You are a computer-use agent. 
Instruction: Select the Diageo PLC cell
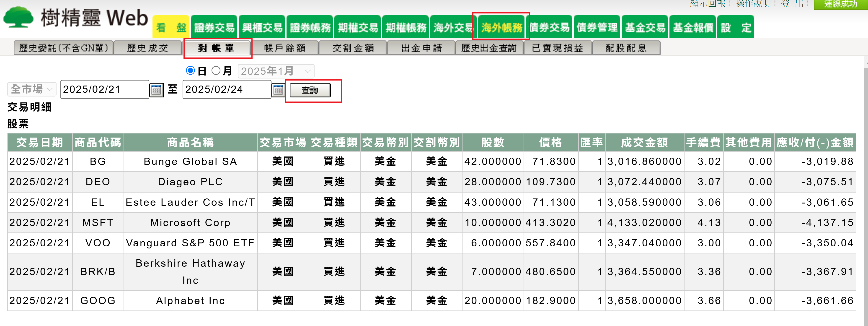(191, 182)
